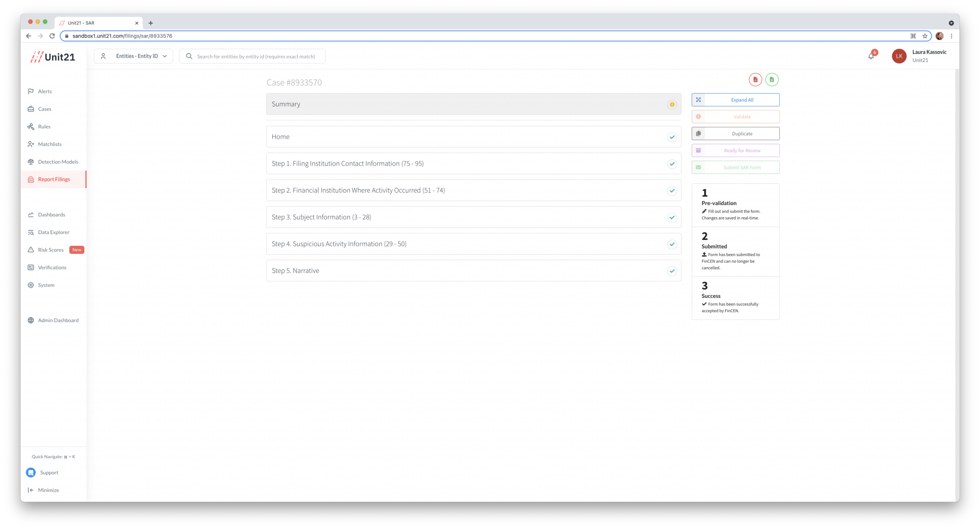Viewport: 980px width, 529px height.
Task: Click the blue Support chat icon
Action: click(31, 472)
